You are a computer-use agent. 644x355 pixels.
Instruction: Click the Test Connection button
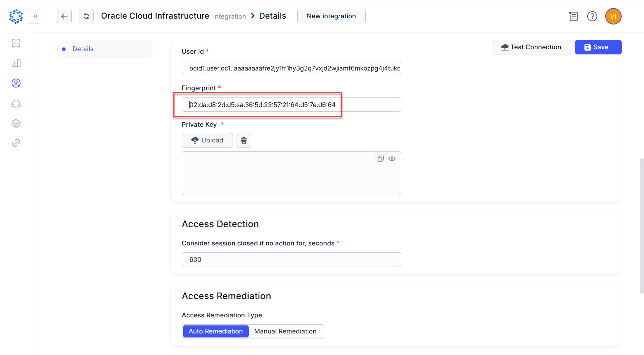[x=531, y=47]
